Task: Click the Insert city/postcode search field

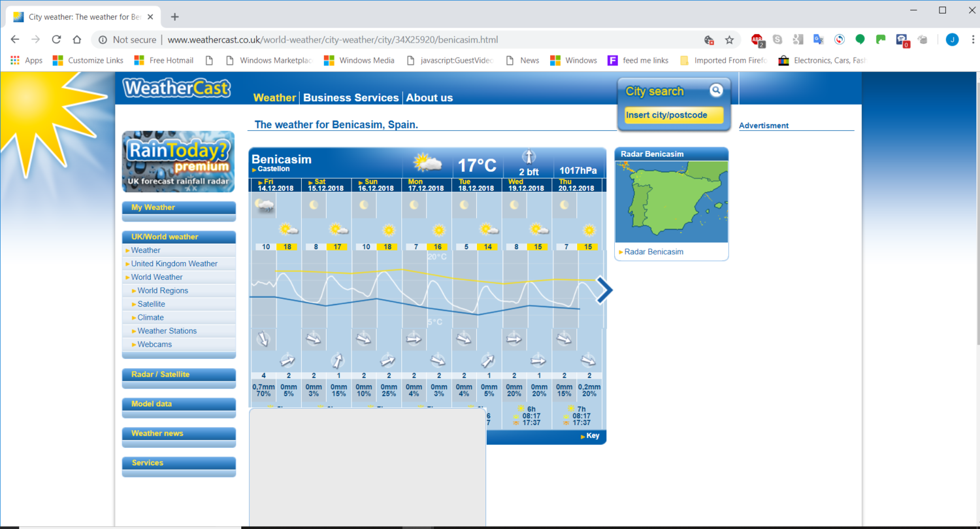Action: 674,115
